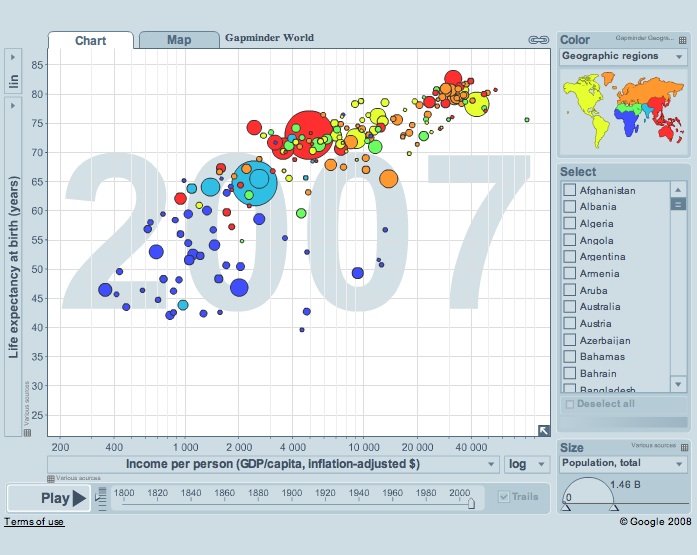The height and width of the screenshot is (555, 697).
Task: Click the country list scroll up arrow
Action: [x=678, y=190]
